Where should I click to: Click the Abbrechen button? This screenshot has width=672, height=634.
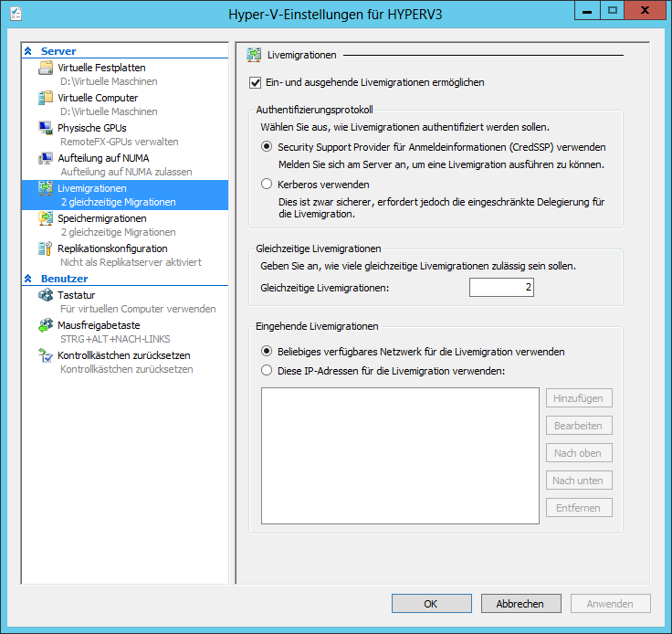(x=521, y=604)
